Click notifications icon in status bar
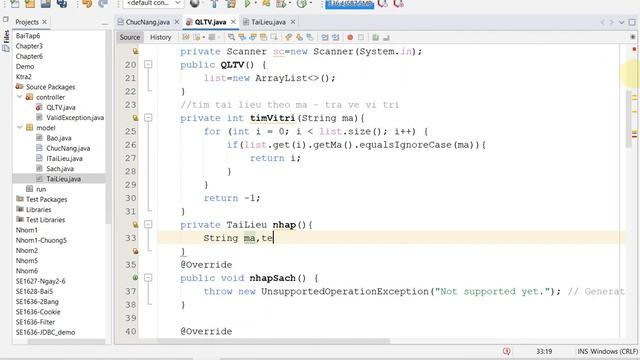 507,351
